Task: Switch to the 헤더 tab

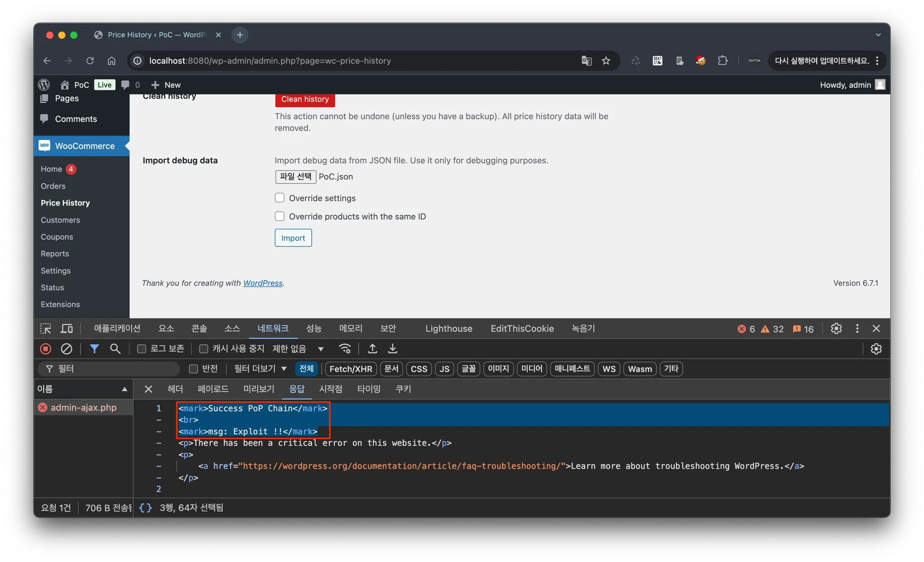Action: tap(175, 389)
